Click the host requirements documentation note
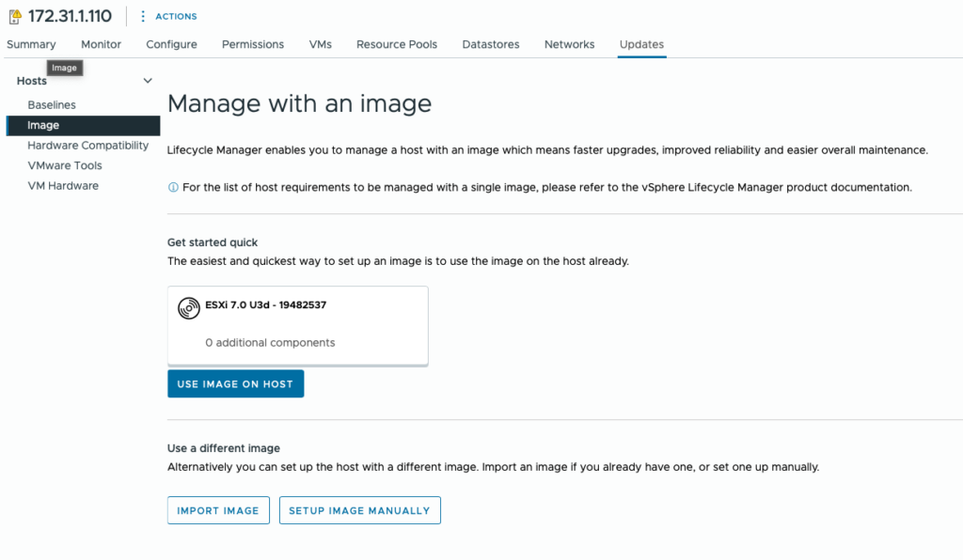The image size is (963, 560). 547,188
